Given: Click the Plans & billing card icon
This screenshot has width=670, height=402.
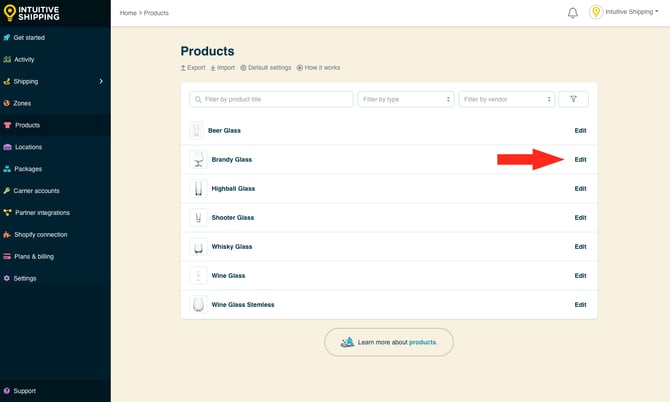Looking at the screenshot, I should pos(7,256).
